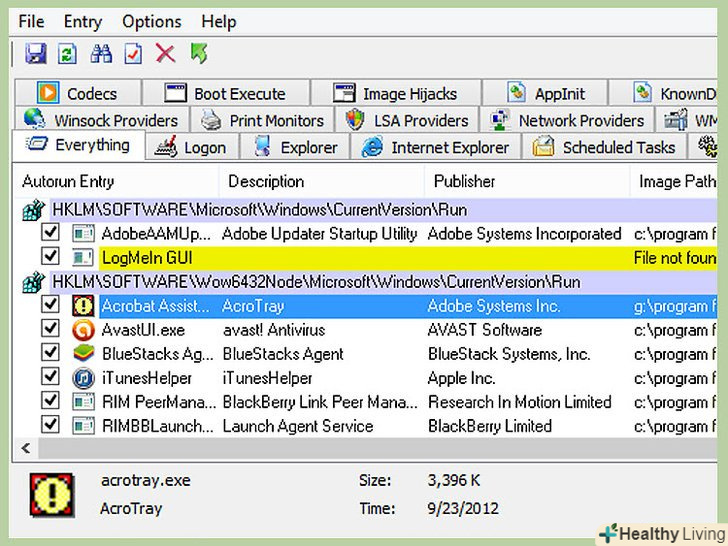Screen dimensions: 728x546
Task: Click the AvastUI.exe orange icon
Action: click(84, 330)
